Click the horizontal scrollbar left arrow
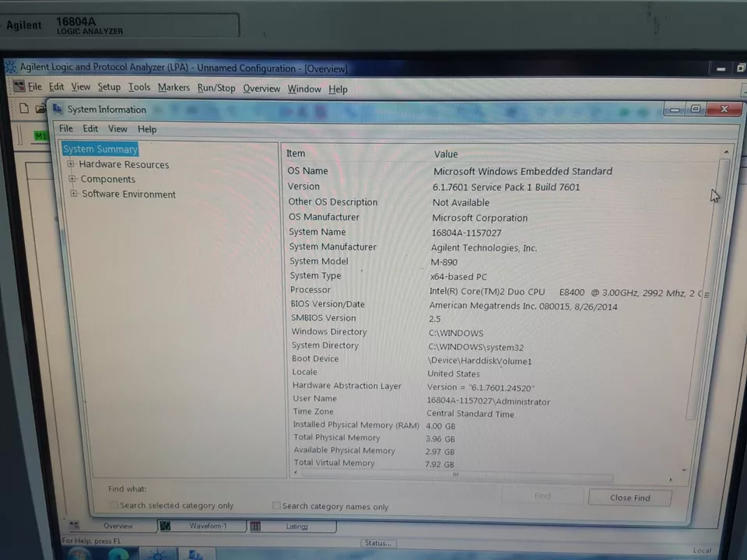747x560 pixels. (296, 472)
